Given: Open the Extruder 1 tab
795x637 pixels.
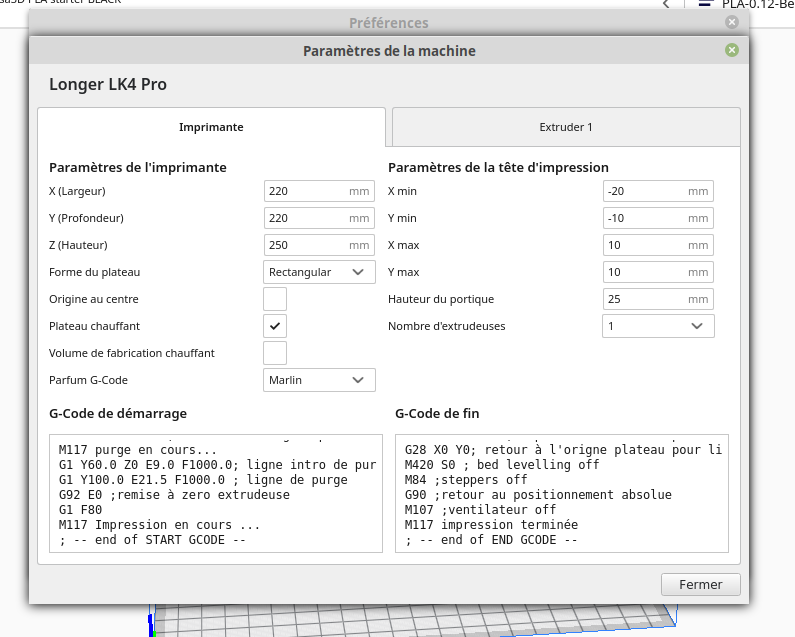Looking at the screenshot, I should click(x=566, y=127).
